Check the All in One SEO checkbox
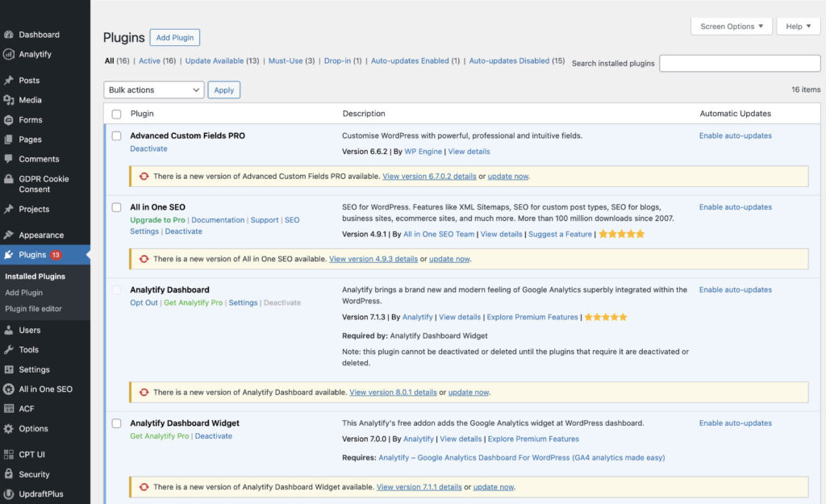Image resolution: width=826 pixels, height=504 pixels. click(116, 207)
